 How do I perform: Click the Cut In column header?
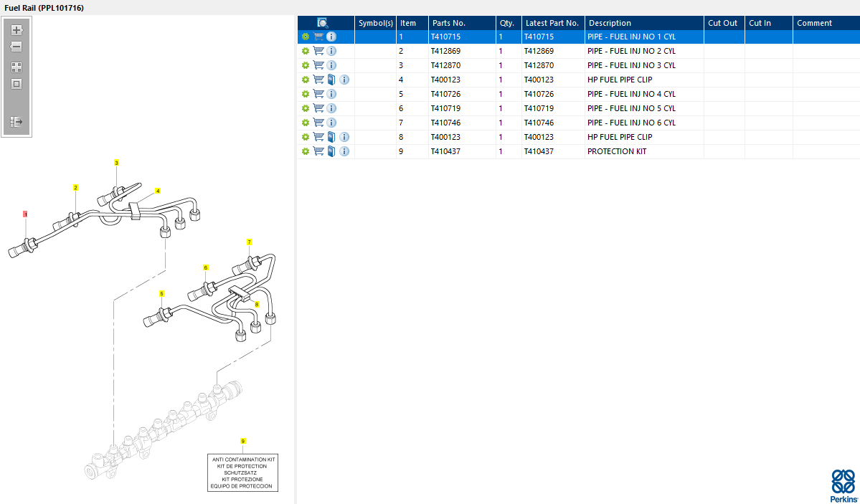769,23
